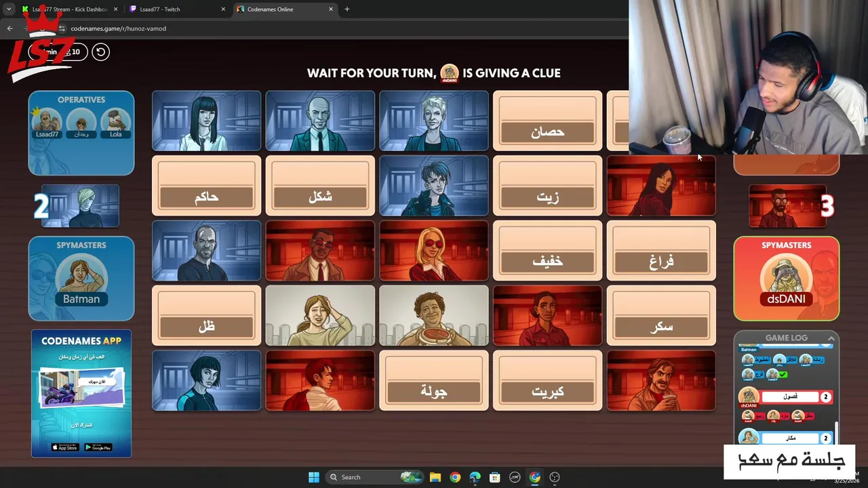Viewport: 868px width, 488px height.
Task: Click the GAME LOG title text
Action: pyautogui.click(x=787, y=338)
